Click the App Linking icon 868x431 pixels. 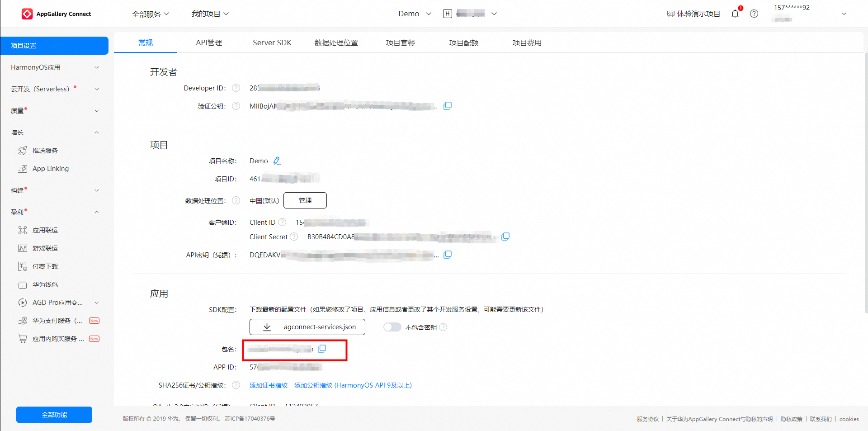pos(23,169)
